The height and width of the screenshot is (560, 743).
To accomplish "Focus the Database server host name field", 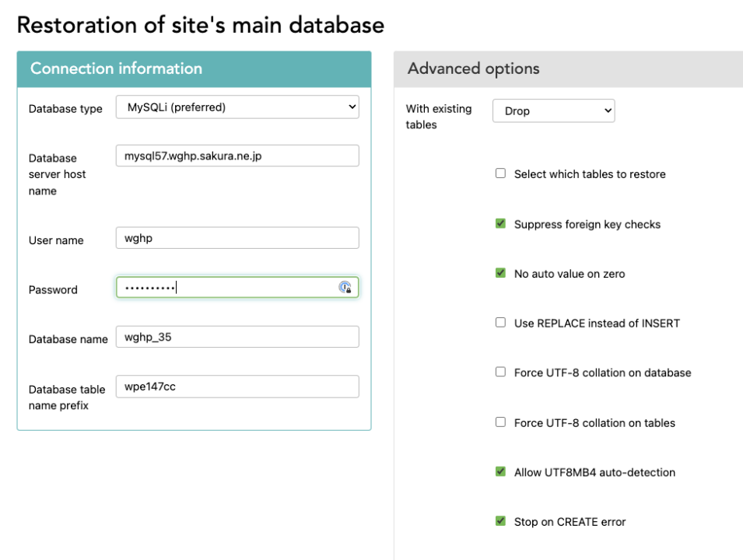I will point(237,156).
